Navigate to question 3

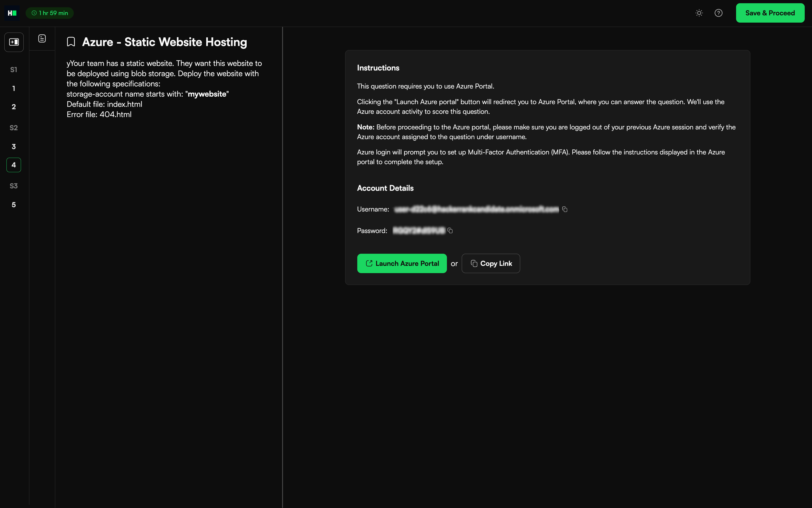coord(14,146)
